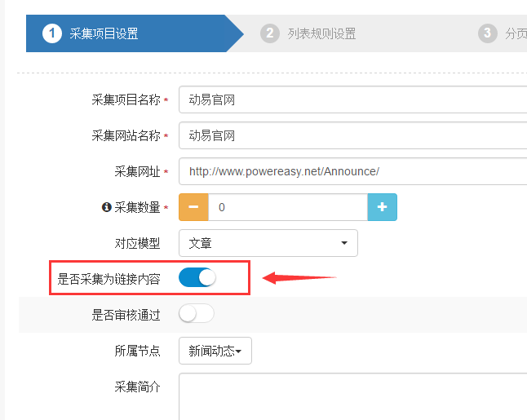
Task: Click inside the 采集简介 textarea
Action: (x=352, y=396)
